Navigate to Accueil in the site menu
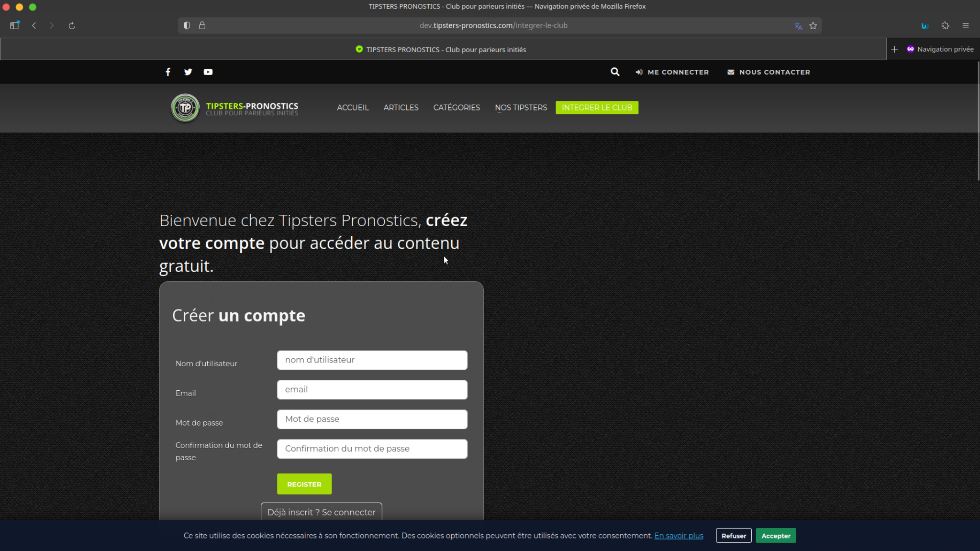Viewport: 980px width, 551px height. click(353, 108)
